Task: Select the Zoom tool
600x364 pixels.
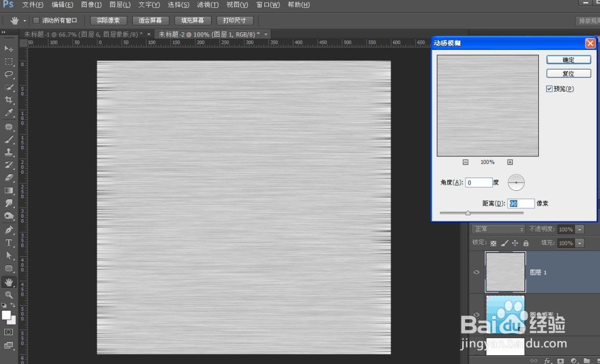Action: [x=8, y=295]
